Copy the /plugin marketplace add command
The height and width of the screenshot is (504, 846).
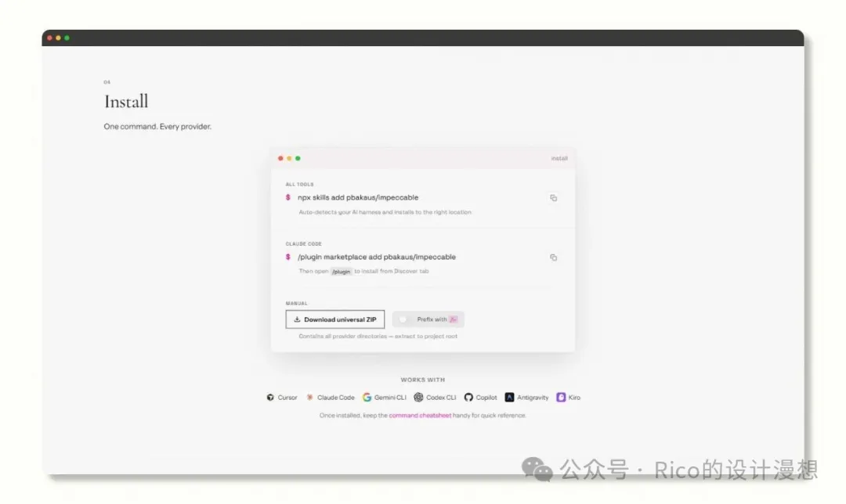tap(553, 257)
